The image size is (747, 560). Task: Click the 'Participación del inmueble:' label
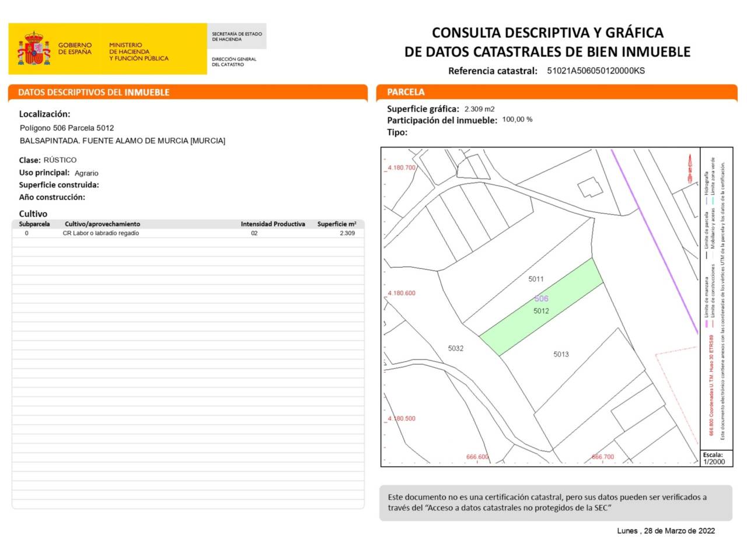pos(442,121)
